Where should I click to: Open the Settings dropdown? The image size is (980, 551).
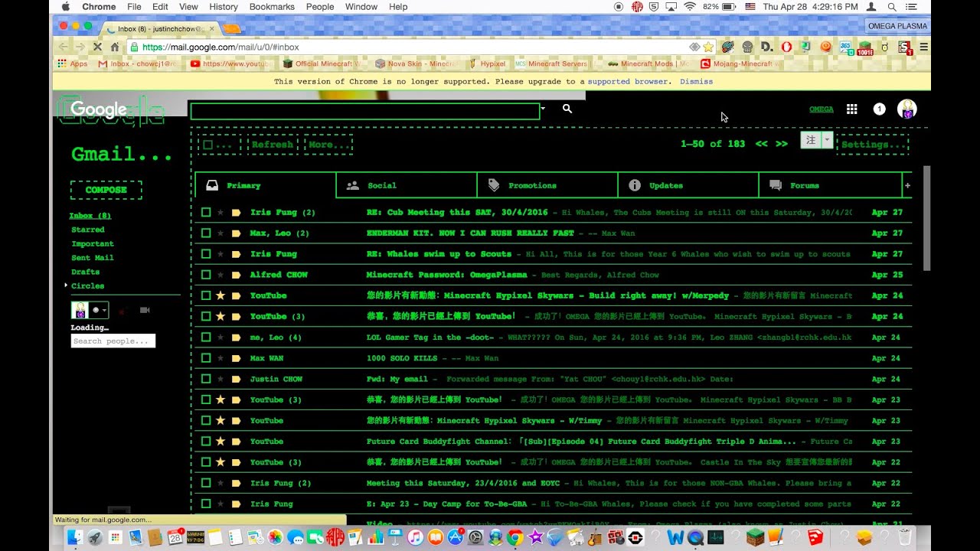[x=873, y=145]
